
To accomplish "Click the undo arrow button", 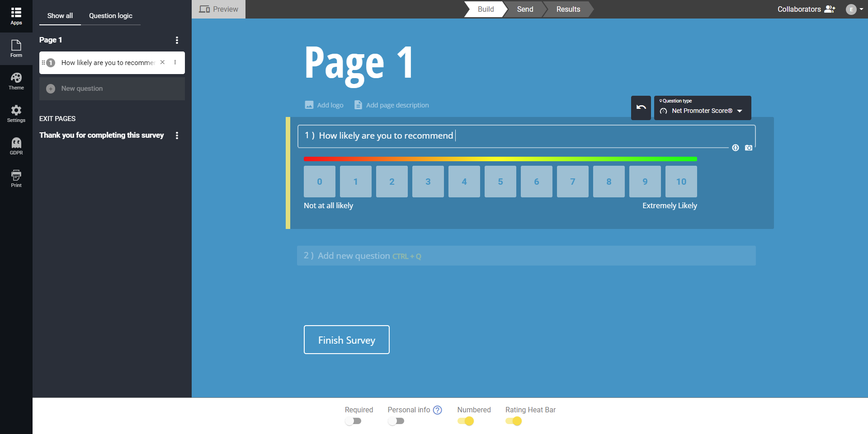I will point(641,107).
